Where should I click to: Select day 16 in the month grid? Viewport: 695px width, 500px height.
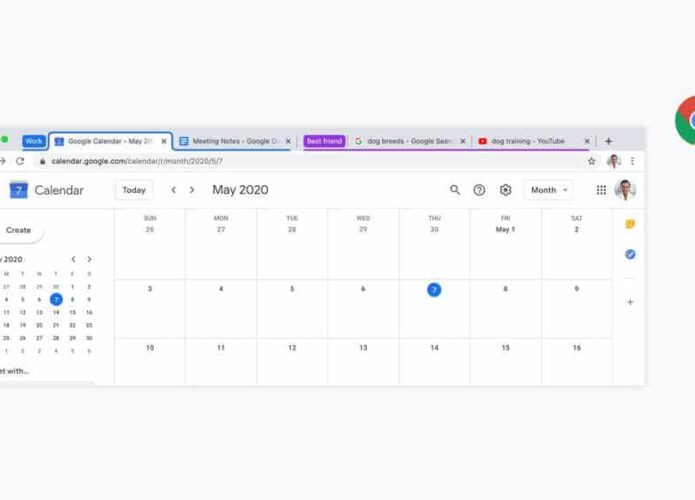pos(577,348)
